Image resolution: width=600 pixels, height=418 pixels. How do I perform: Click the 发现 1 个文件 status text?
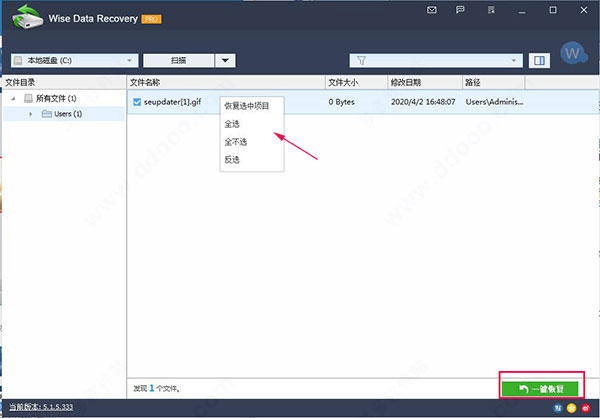pyautogui.click(x=157, y=389)
